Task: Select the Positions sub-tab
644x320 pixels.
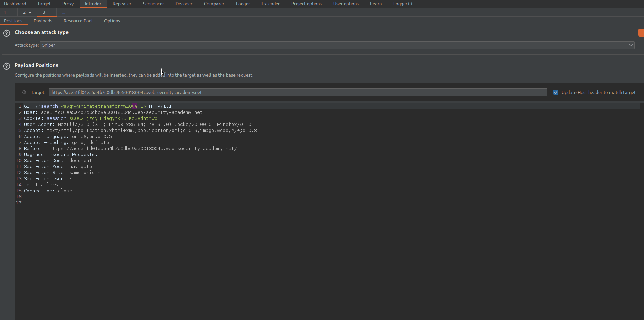Action: click(x=13, y=21)
